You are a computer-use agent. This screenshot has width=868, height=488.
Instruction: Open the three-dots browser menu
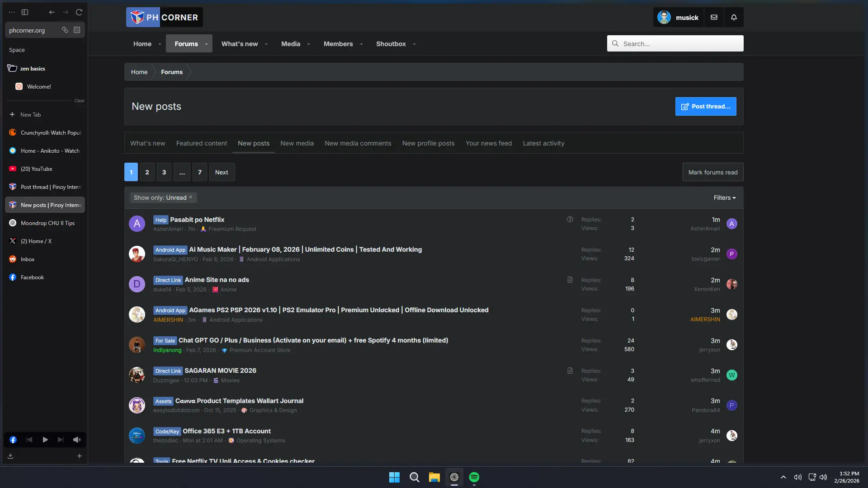click(12, 12)
